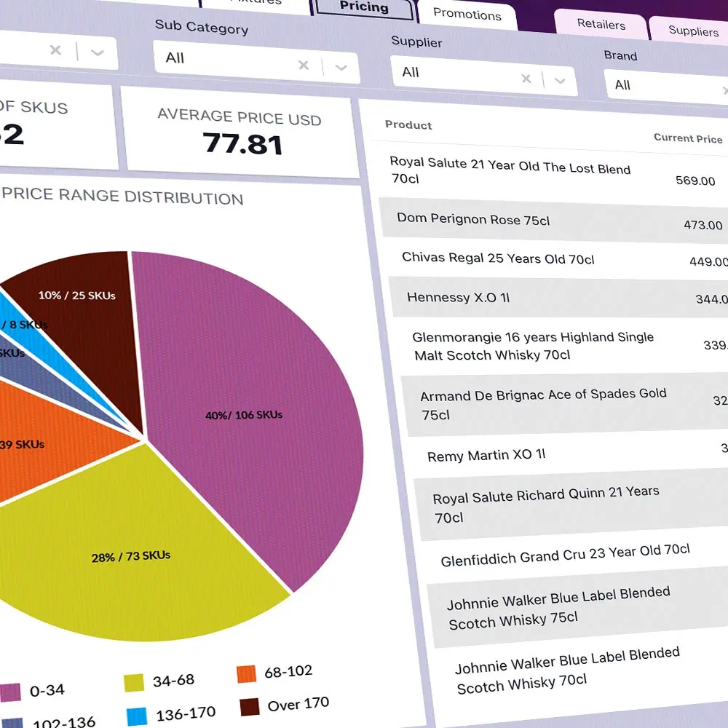The image size is (728, 728).
Task: Click the 68-102 legend label
Action: [288, 671]
